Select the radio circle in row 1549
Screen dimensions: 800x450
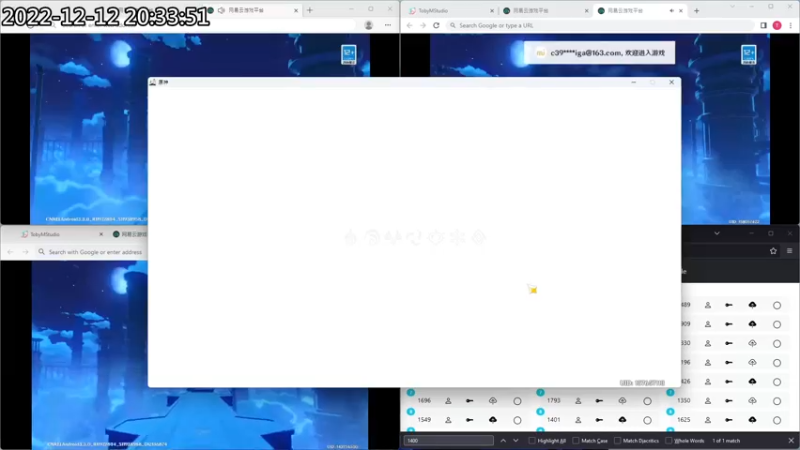(x=517, y=420)
